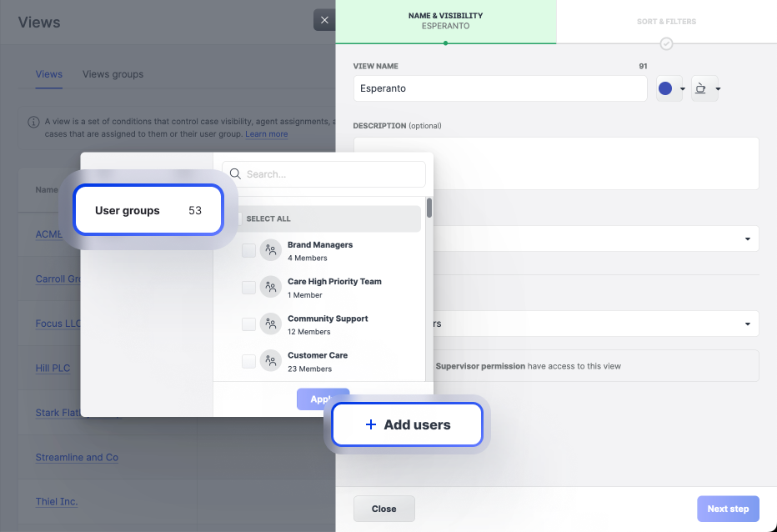Click the Brand Managers group icon
This screenshot has width=777, height=532.
tap(270, 251)
